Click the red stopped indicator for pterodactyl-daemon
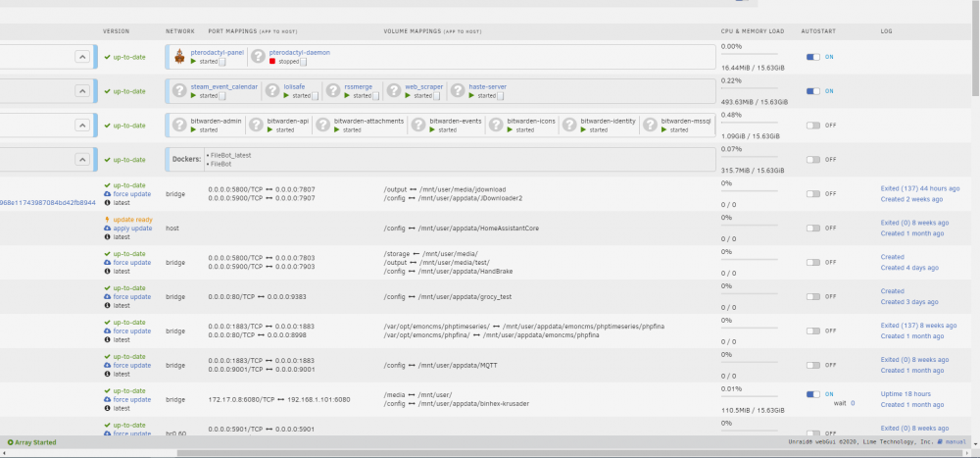 tap(271, 62)
